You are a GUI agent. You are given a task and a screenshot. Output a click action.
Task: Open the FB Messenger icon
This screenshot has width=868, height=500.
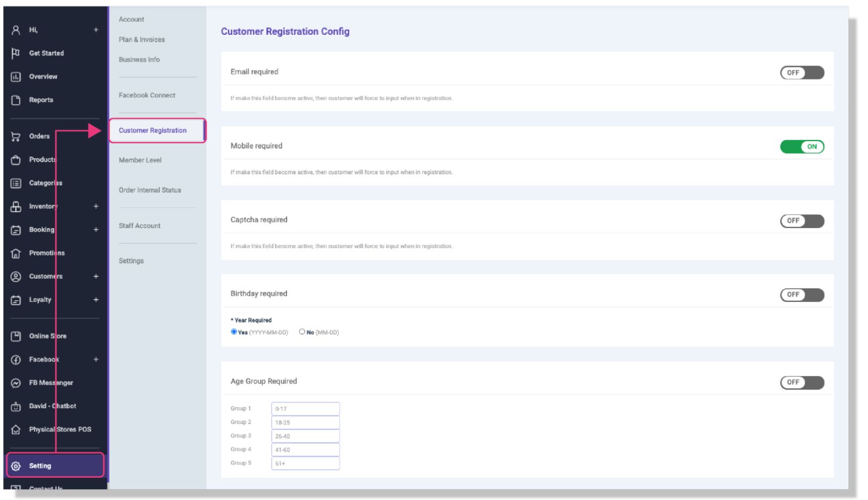click(16, 383)
